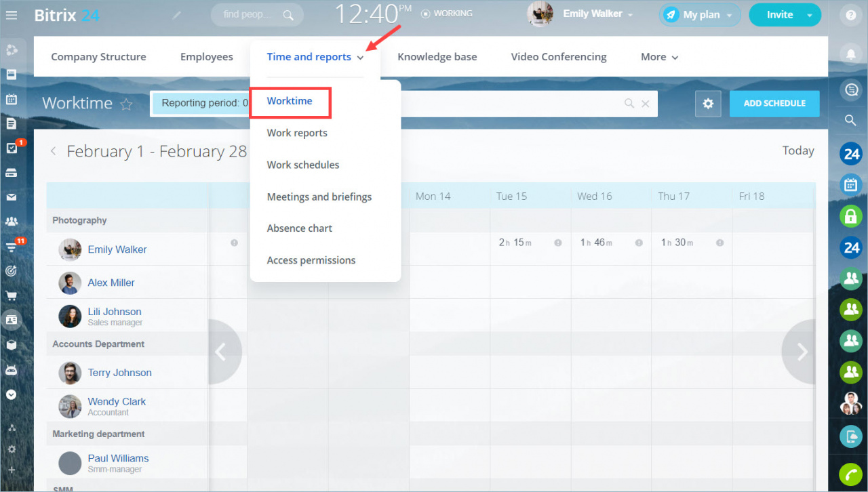Open the Calendar icon in left sidebar
The height and width of the screenshot is (492, 868).
pos(11,99)
